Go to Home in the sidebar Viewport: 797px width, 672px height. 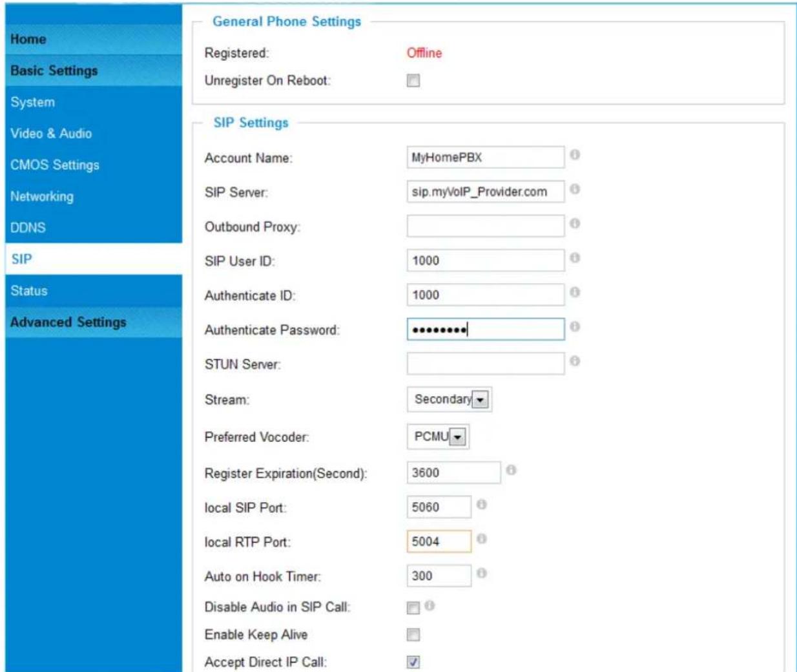click(94, 39)
